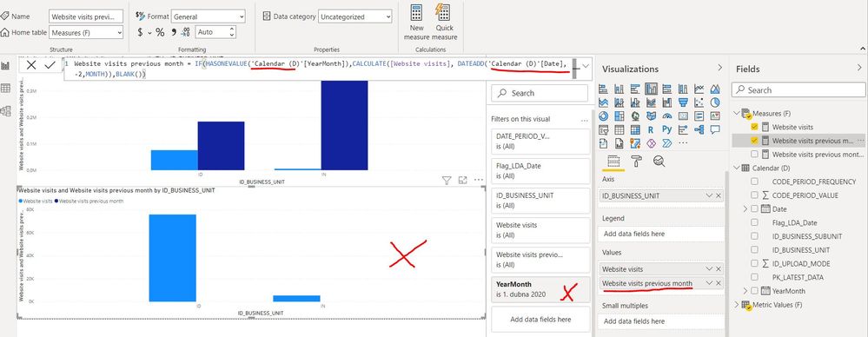The height and width of the screenshot is (337, 868).
Task: Check the Flag_LDA_Date field checkbox
Action: (x=754, y=222)
